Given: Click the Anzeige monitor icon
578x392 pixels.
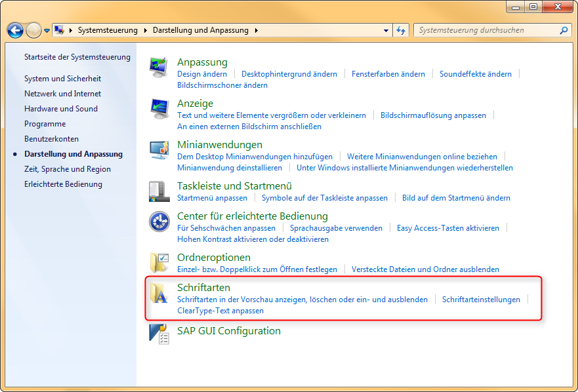Looking at the screenshot, I should [159, 109].
